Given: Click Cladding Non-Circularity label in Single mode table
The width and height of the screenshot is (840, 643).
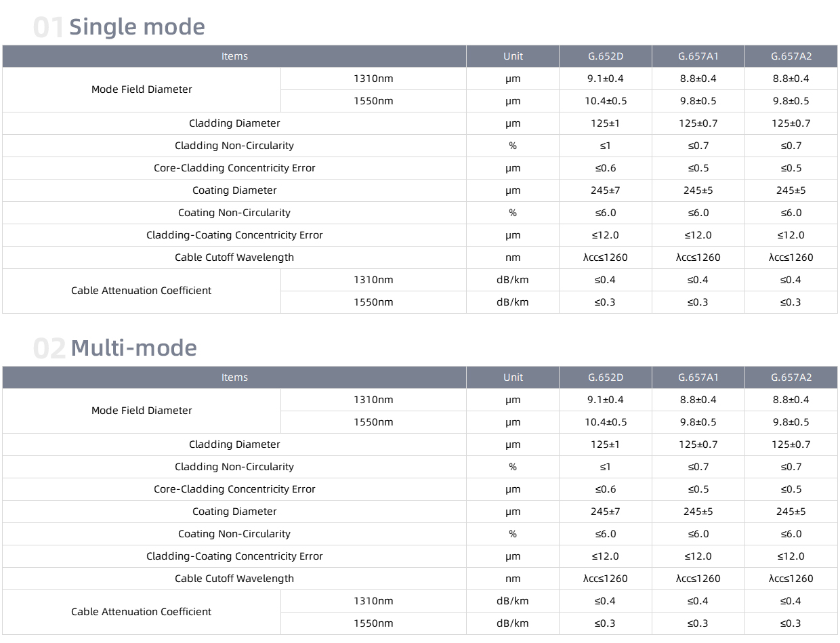Looking at the screenshot, I should pyautogui.click(x=234, y=146).
